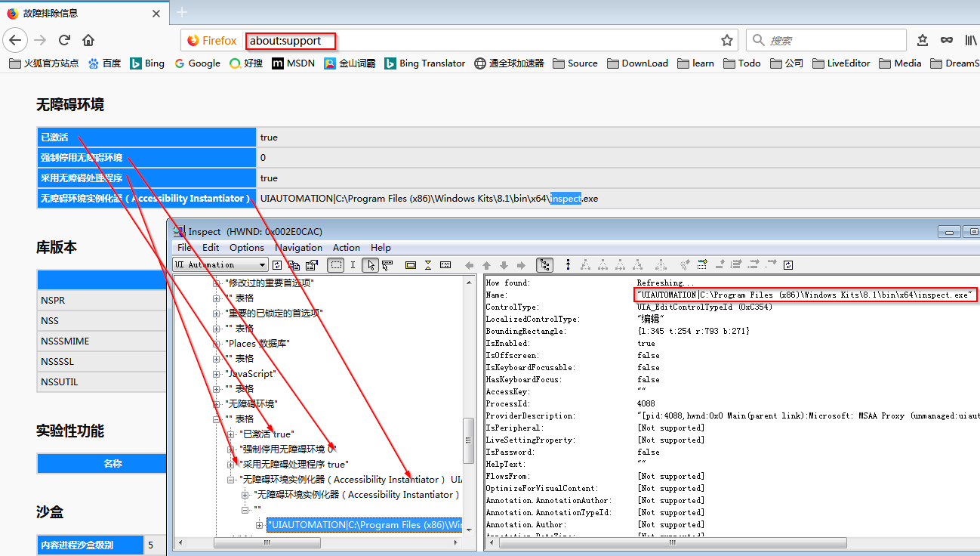Toggle the Show Tree button in Inspect

click(544, 265)
